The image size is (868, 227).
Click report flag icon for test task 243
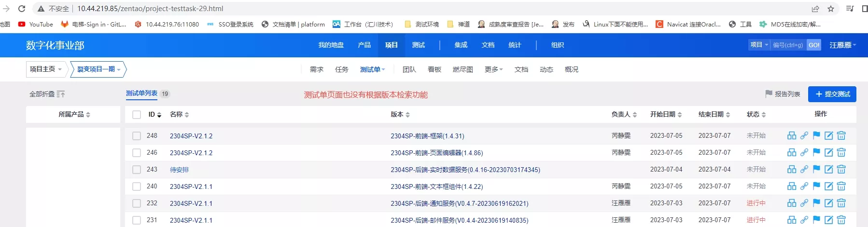(816, 169)
